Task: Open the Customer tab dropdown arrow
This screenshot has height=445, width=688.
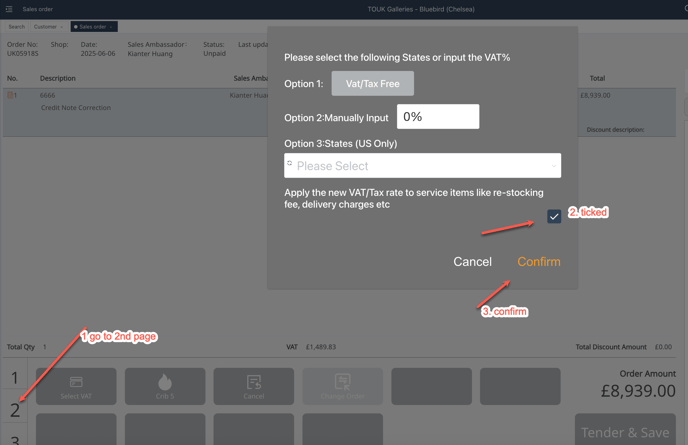Action: point(62,27)
